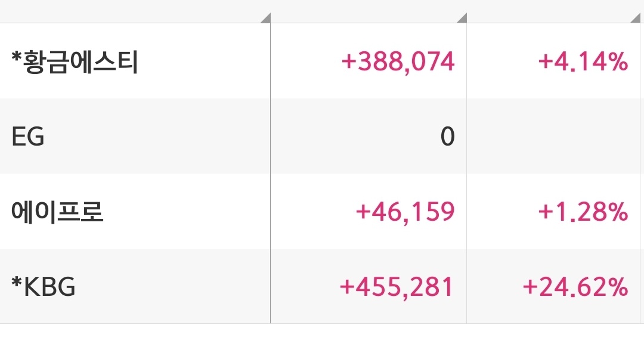Image resolution: width=644 pixels, height=346 pixels.
Task: Click blank header above stock names
Action: coord(135,11)
